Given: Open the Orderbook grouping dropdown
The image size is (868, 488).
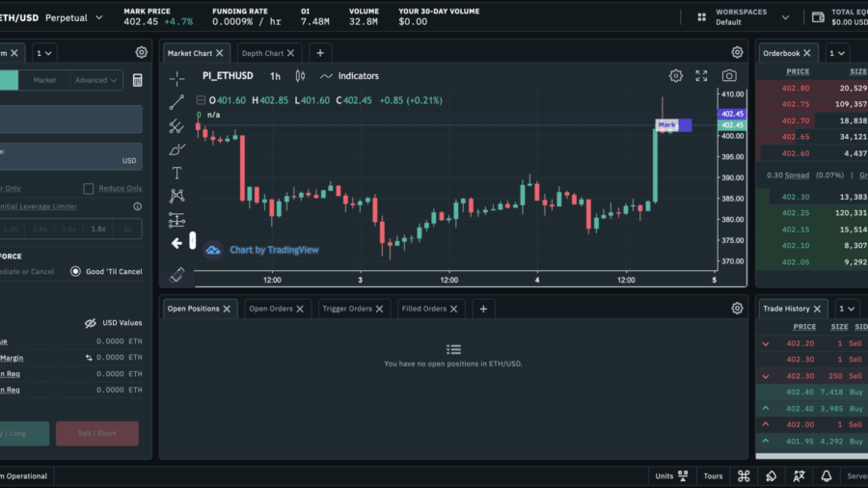Looking at the screenshot, I should click(x=836, y=53).
